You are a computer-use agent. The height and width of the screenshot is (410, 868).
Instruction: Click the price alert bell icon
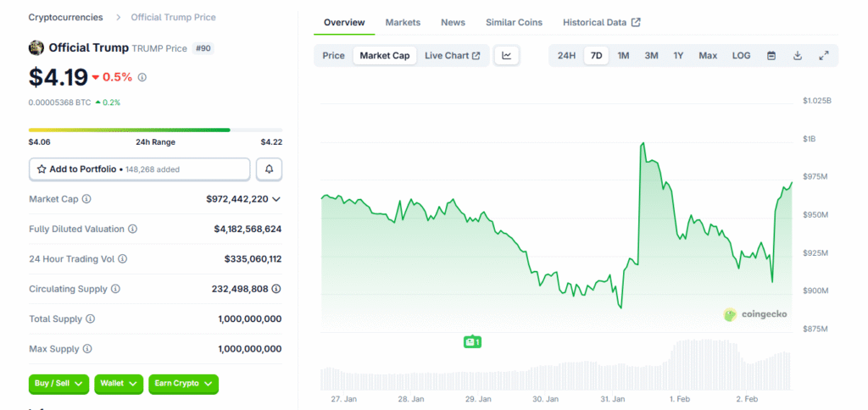[269, 169]
